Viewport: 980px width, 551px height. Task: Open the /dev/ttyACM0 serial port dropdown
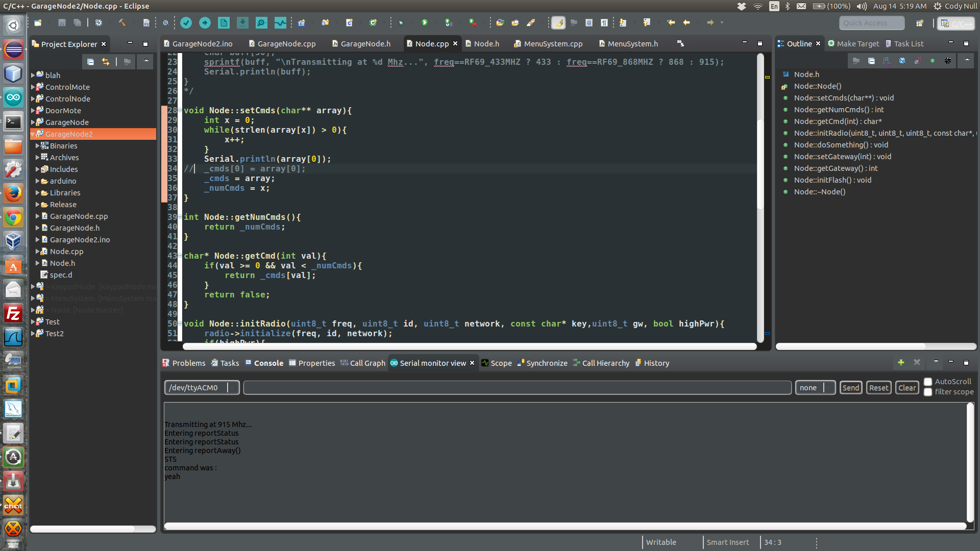coord(202,388)
